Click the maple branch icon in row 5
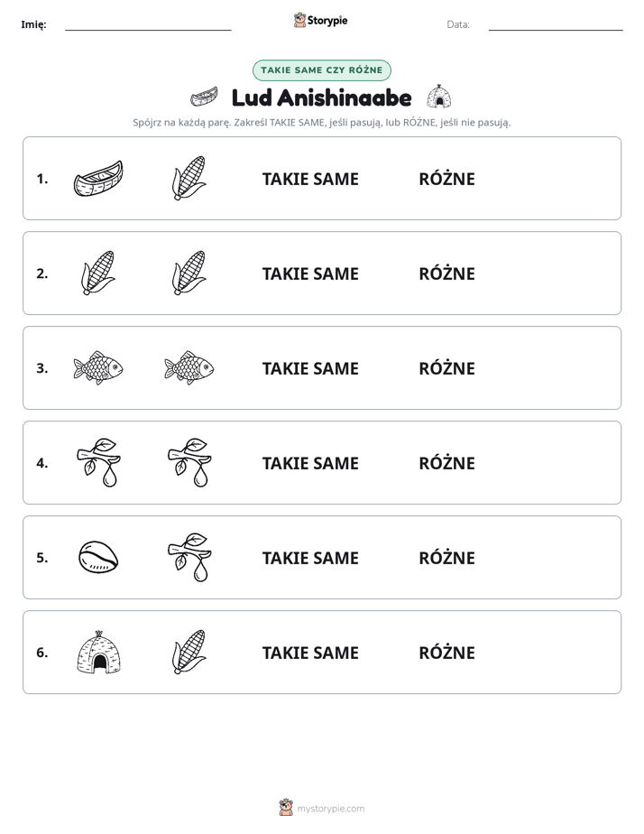 [189, 558]
